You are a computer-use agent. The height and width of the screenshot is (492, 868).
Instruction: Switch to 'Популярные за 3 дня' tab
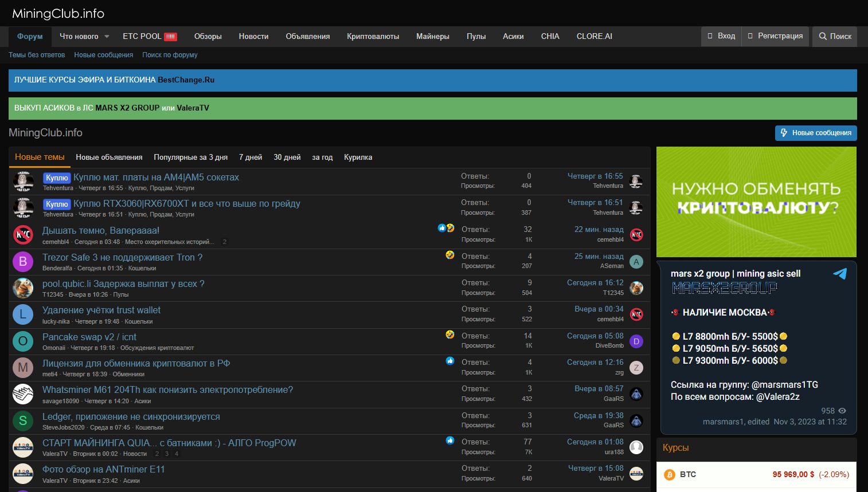click(x=191, y=157)
